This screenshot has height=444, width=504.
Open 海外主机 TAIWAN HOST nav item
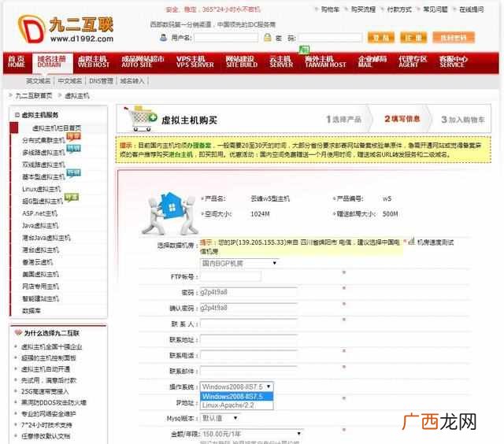click(x=325, y=61)
